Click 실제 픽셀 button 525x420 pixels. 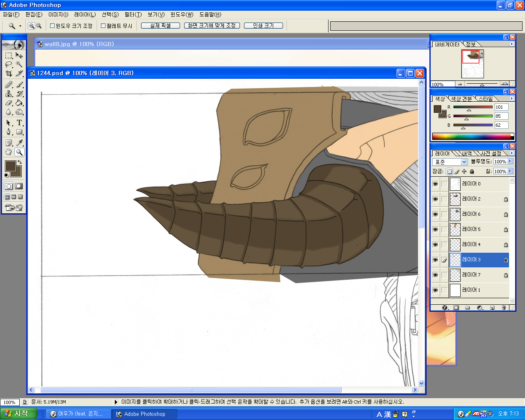coord(160,25)
